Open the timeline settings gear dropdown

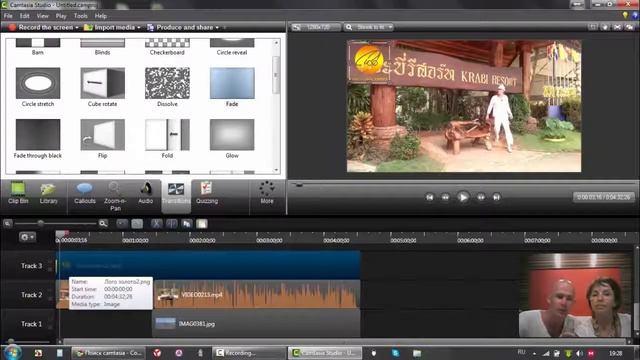[x=27, y=237]
